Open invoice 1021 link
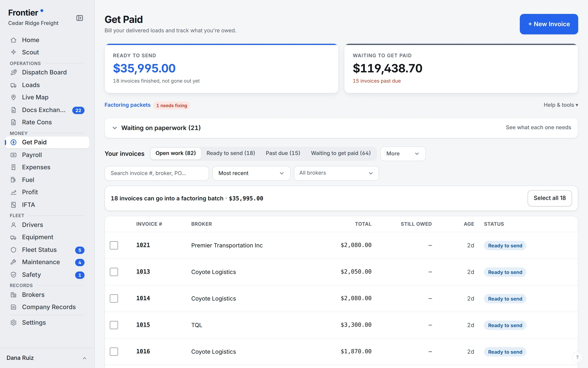 (x=143, y=245)
